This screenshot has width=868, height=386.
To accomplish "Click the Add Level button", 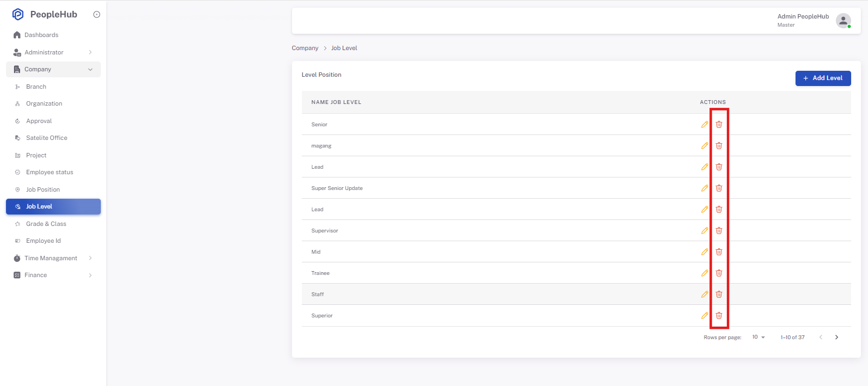I will click(823, 78).
